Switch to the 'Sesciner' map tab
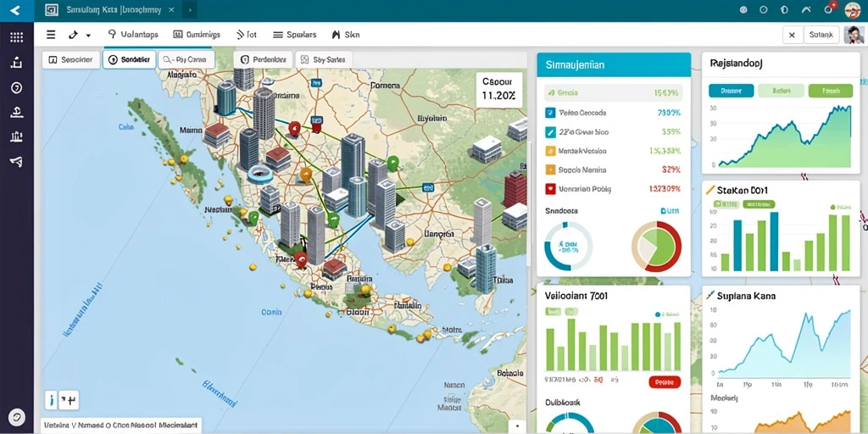This screenshot has height=434, width=868. click(x=71, y=60)
